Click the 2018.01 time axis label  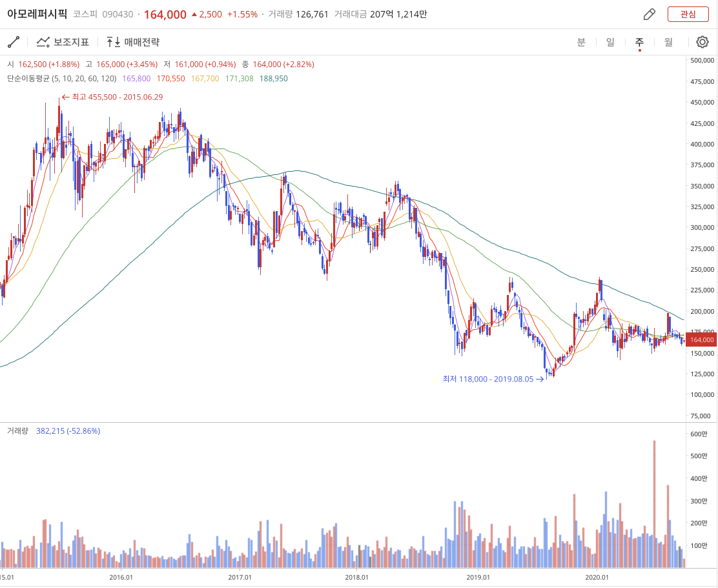pos(356,578)
